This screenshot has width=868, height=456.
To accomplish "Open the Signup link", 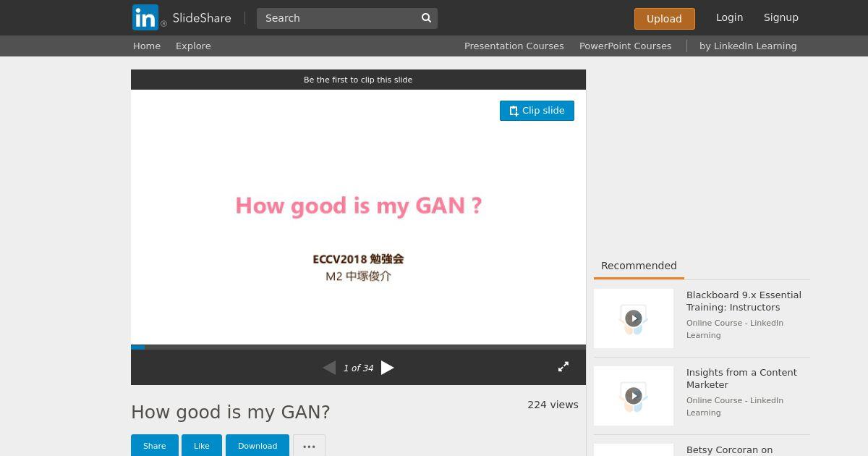I will click(x=781, y=17).
